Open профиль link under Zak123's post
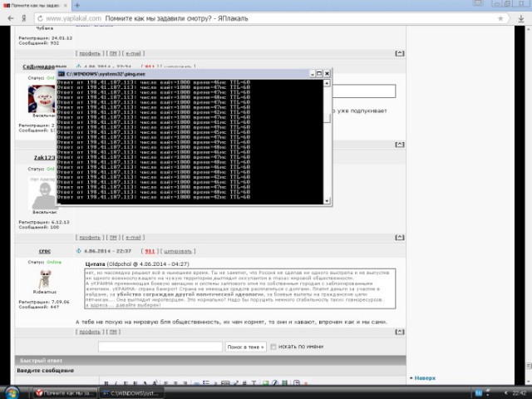 90,238
